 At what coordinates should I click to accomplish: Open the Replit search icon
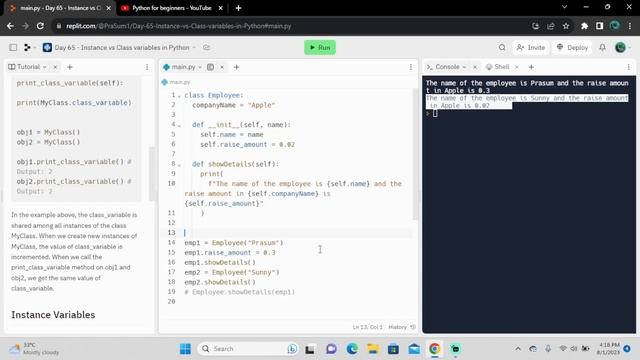coord(502,47)
